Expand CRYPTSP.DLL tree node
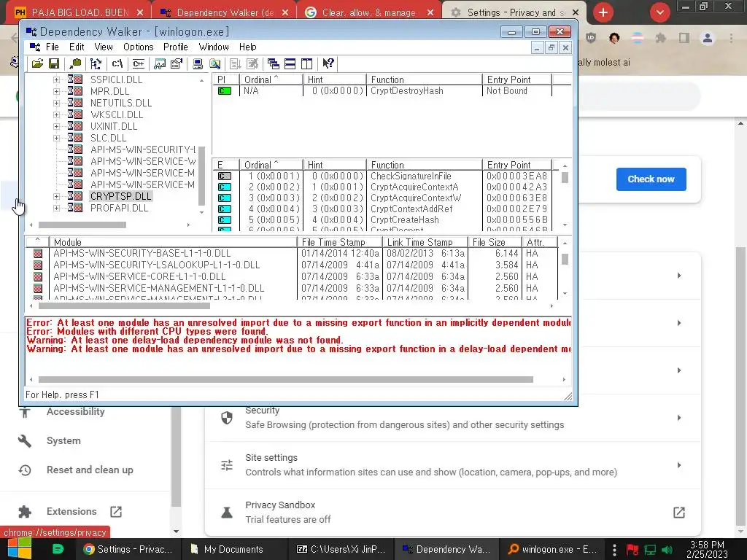The width and height of the screenshot is (747, 560). point(56,196)
